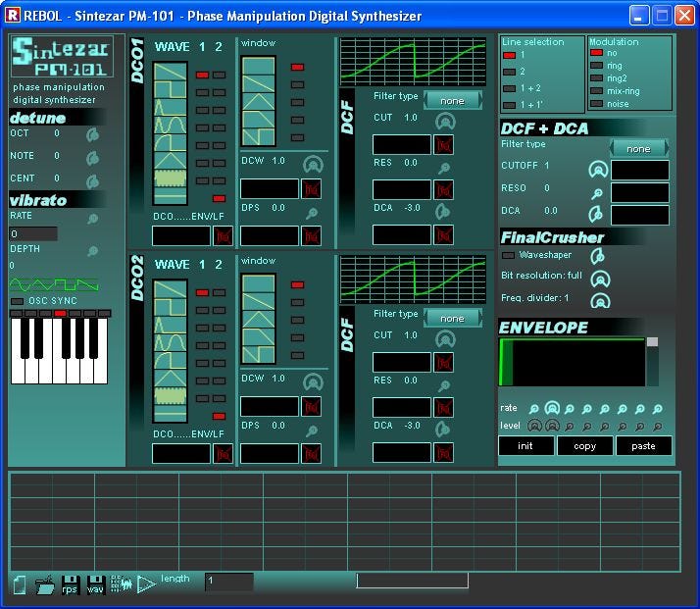Click the red DCO ENV/LF icon in DCO1
This screenshot has height=609, width=700.
pos(223,236)
